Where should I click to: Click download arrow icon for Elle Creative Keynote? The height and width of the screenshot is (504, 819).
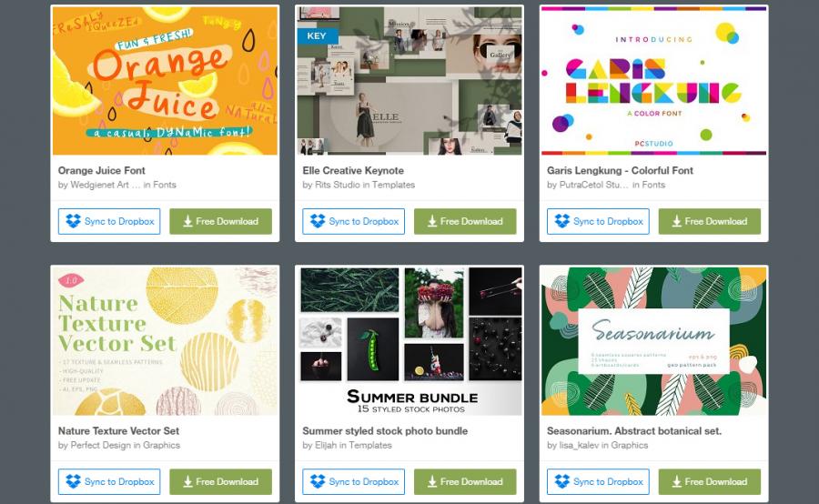tap(432, 221)
